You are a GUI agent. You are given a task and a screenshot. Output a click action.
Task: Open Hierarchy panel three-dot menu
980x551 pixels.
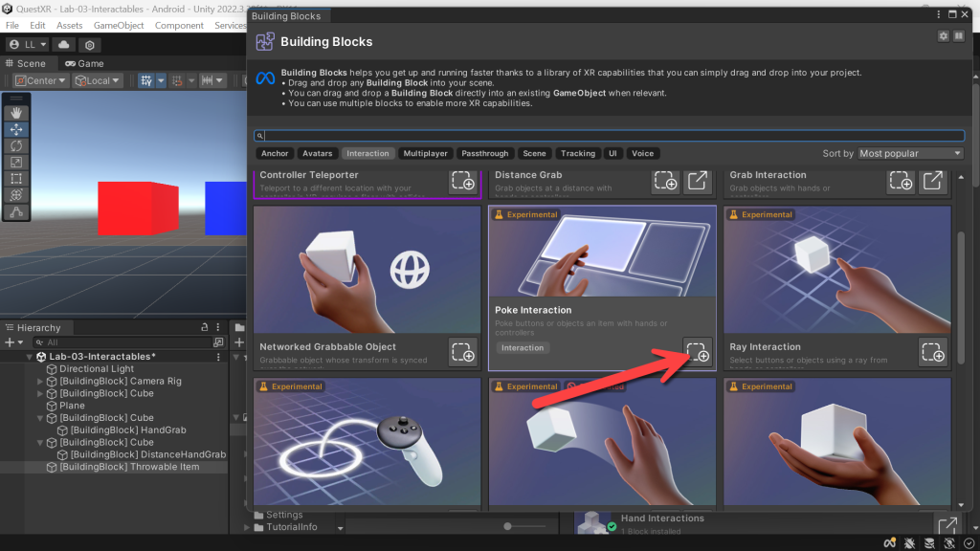pos(218,327)
